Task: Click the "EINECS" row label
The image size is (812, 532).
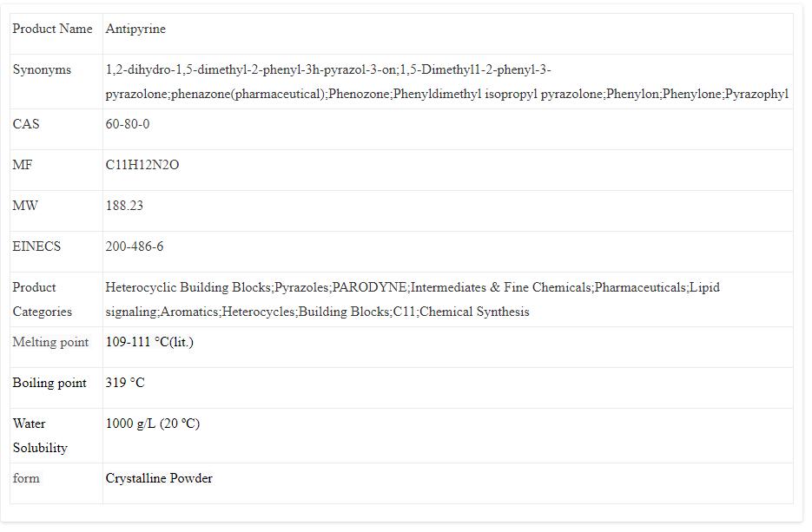Action: click(36, 247)
